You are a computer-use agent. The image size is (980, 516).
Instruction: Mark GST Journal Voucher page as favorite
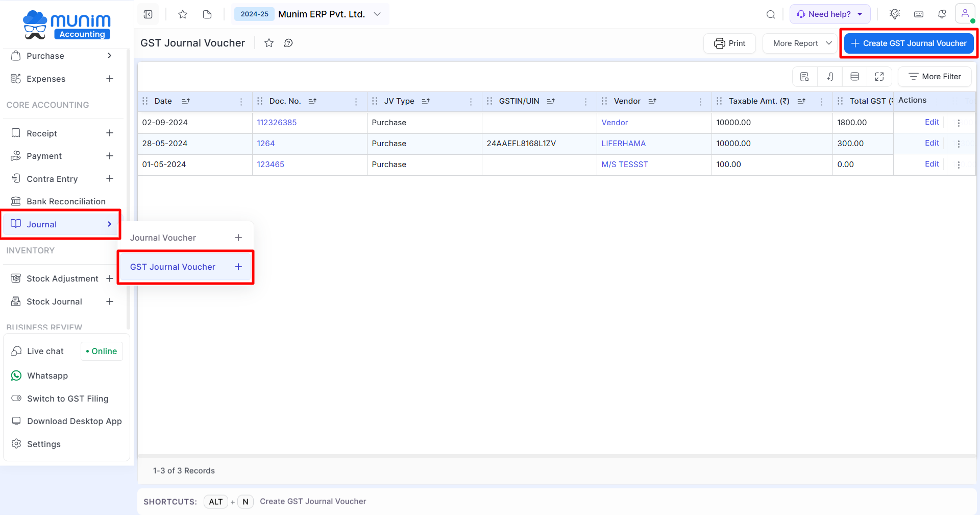tap(269, 43)
